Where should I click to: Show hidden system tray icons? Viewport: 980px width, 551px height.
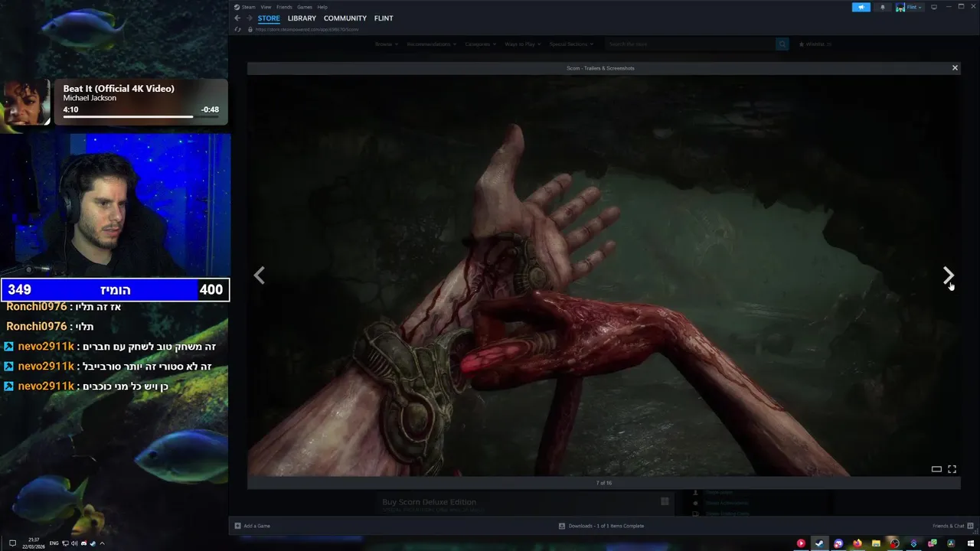102,543
